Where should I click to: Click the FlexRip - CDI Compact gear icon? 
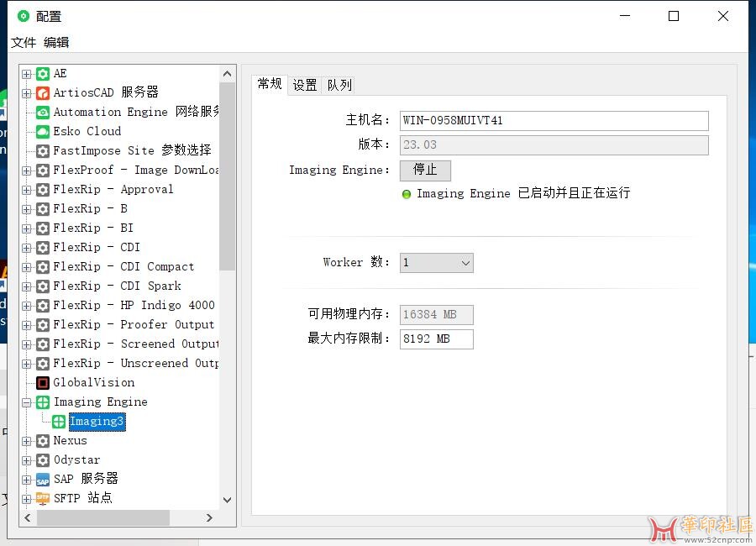point(43,267)
